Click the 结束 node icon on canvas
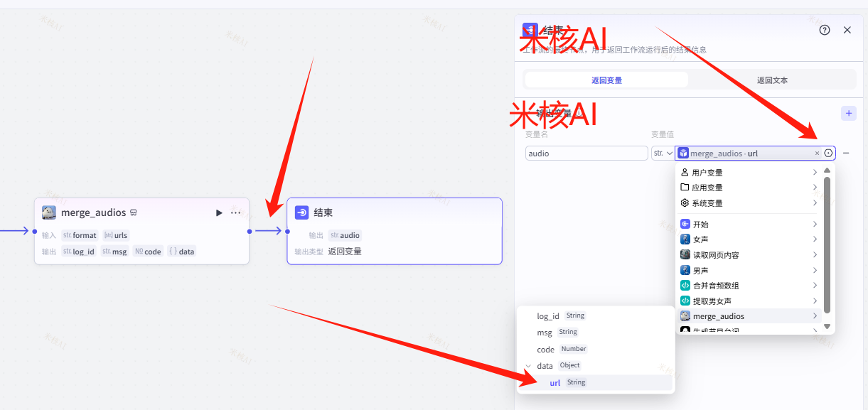The image size is (868, 410). 301,212
